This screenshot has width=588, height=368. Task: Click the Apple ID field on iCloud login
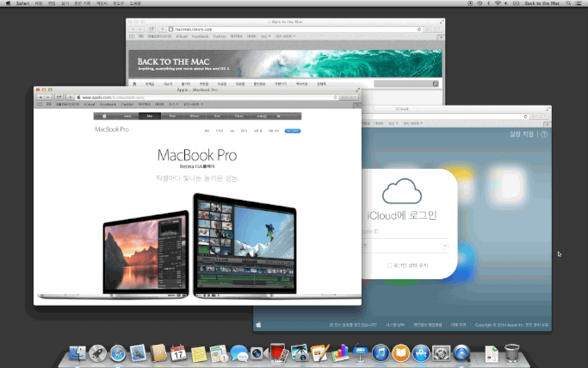pos(405,231)
